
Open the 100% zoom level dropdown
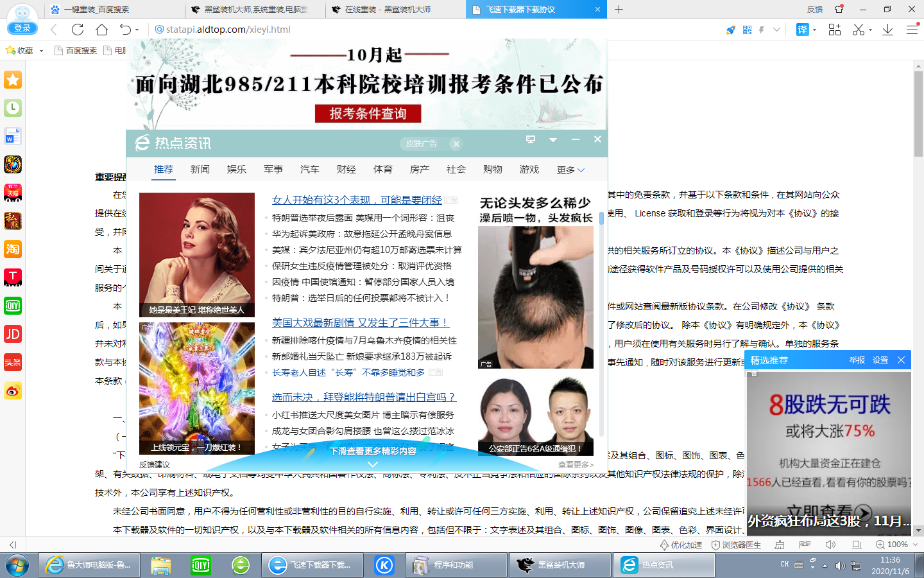[x=915, y=545]
